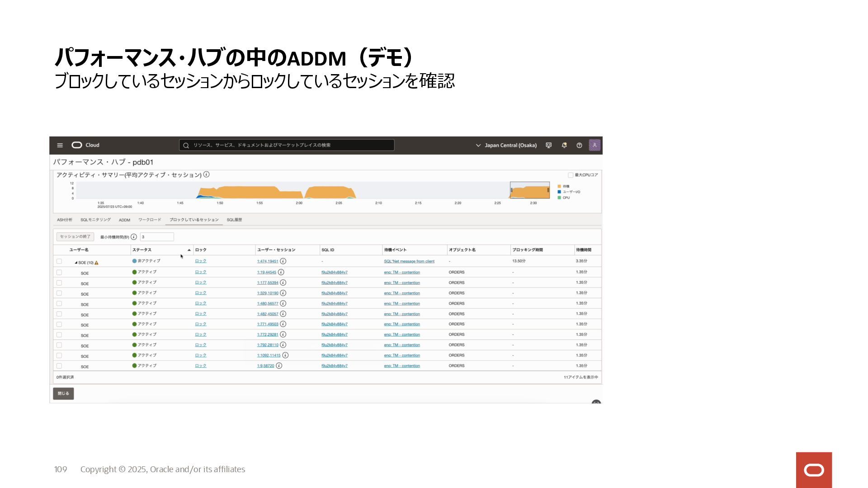
Task: Show info icon for session 1:9,58720
Action: [x=279, y=366]
